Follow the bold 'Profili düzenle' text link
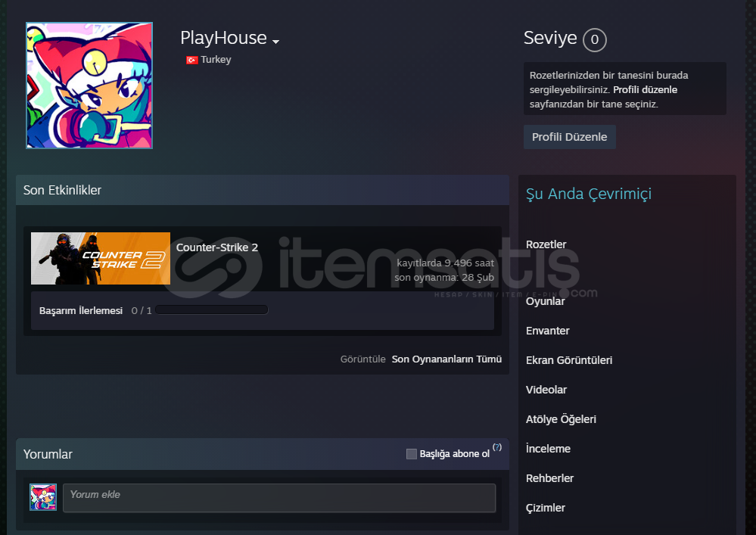 click(645, 89)
